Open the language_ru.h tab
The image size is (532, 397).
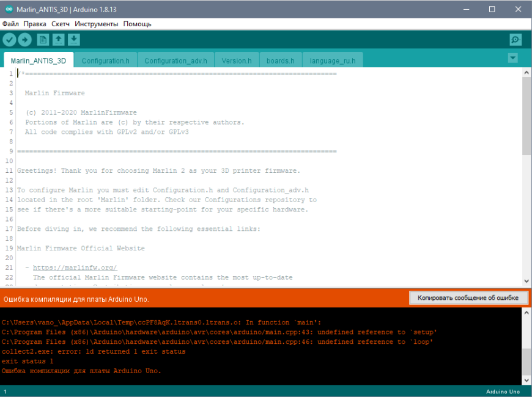[x=333, y=60]
